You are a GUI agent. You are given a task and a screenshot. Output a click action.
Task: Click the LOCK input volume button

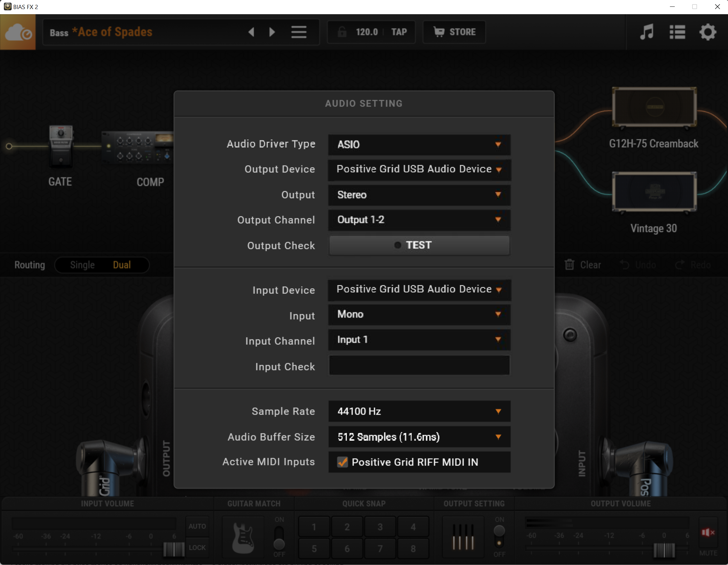point(197,548)
